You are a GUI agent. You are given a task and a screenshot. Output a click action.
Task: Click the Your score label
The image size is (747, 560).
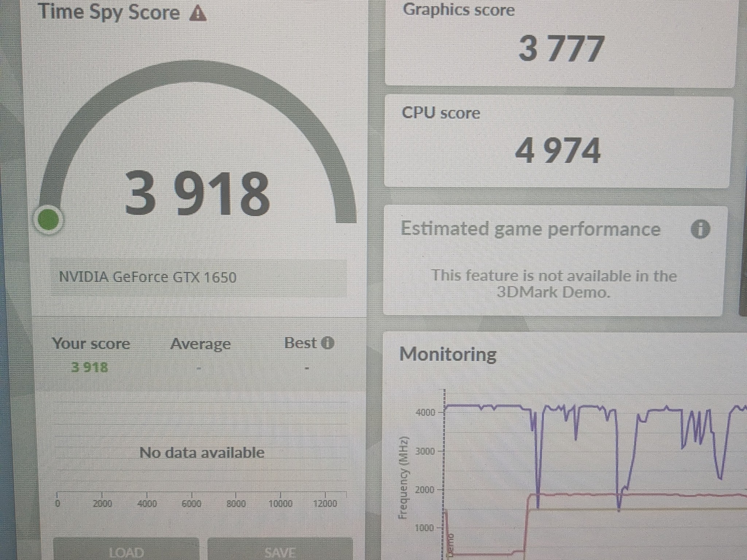(91, 344)
